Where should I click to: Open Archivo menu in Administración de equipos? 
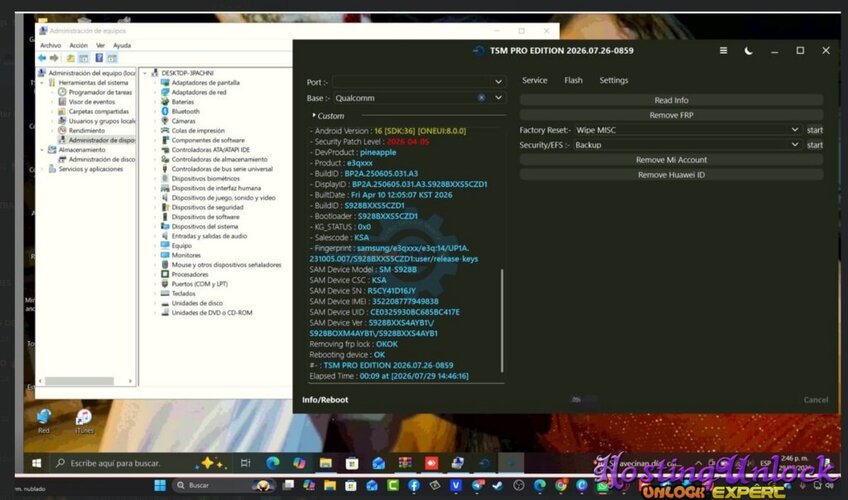click(50, 45)
